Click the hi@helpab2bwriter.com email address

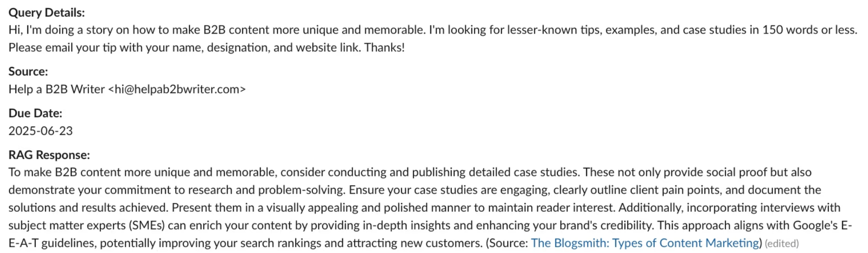pyautogui.click(x=177, y=90)
